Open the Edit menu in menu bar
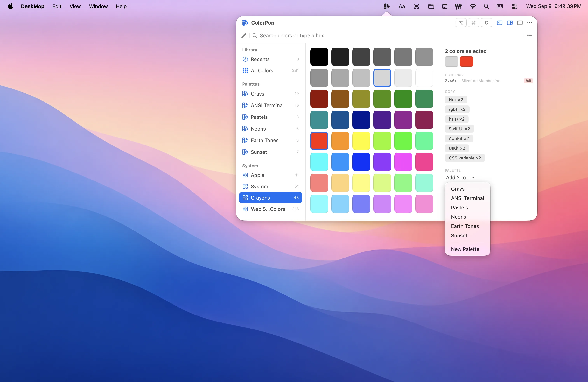This screenshot has width=588, height=382. [x=57, y=6]
